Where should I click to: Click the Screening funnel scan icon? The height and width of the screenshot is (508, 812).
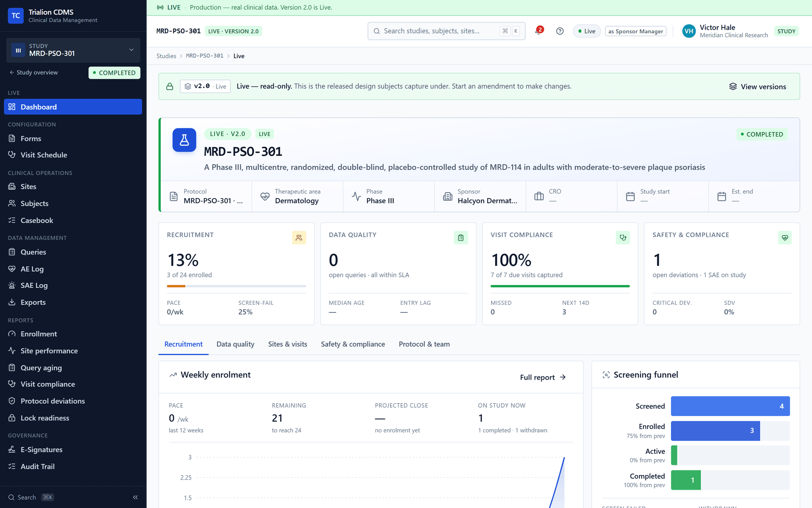tap(606, 375)
